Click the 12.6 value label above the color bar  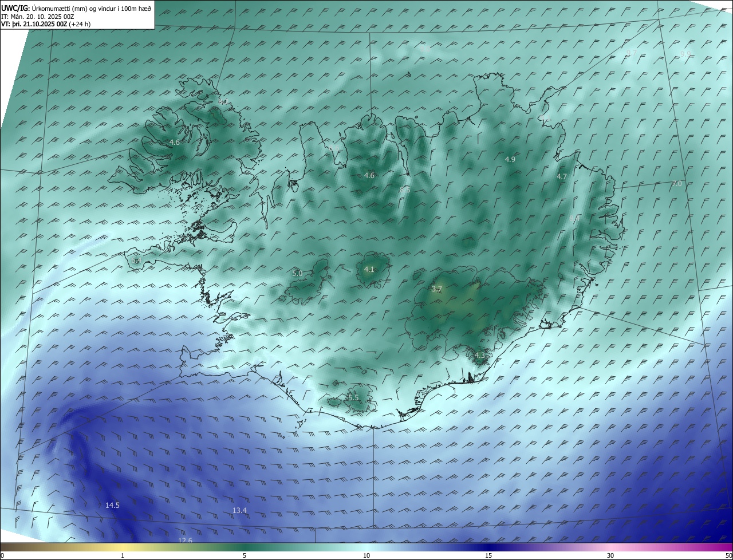coord(185,540)
